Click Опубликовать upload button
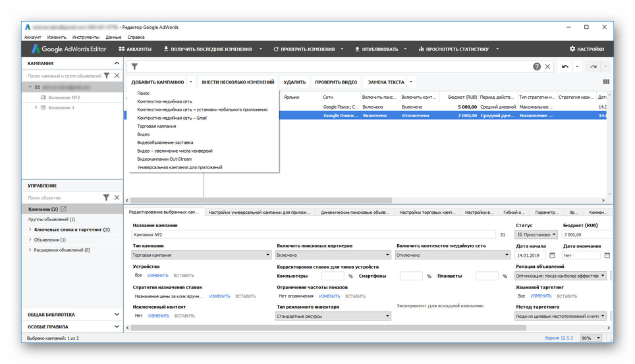This screenshot has height=364, width=635. coord(376,49)
